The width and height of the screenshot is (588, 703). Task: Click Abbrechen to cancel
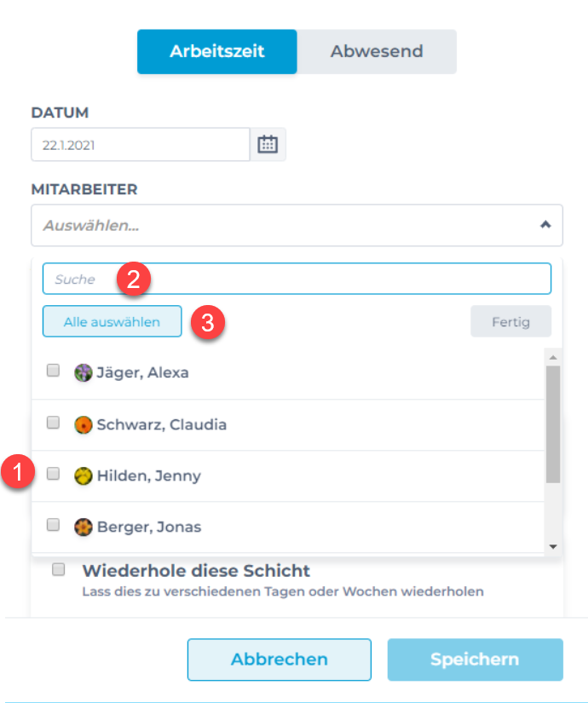(279, 660)
